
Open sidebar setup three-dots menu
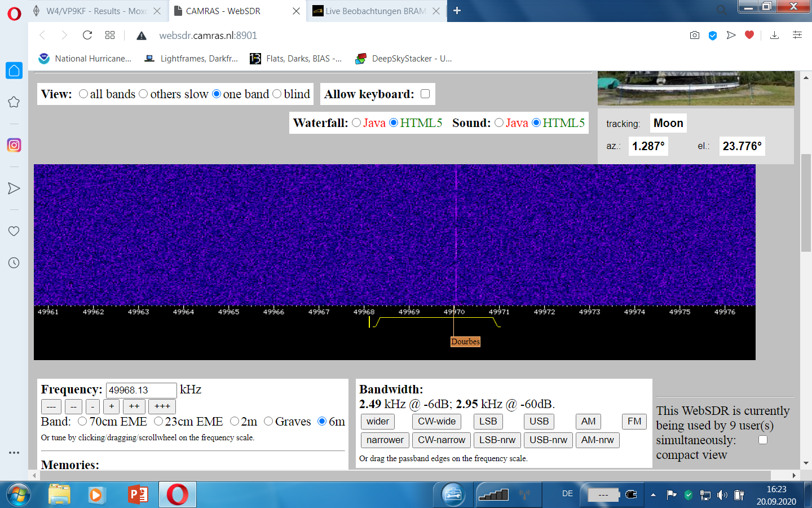[x=14, y=453]
